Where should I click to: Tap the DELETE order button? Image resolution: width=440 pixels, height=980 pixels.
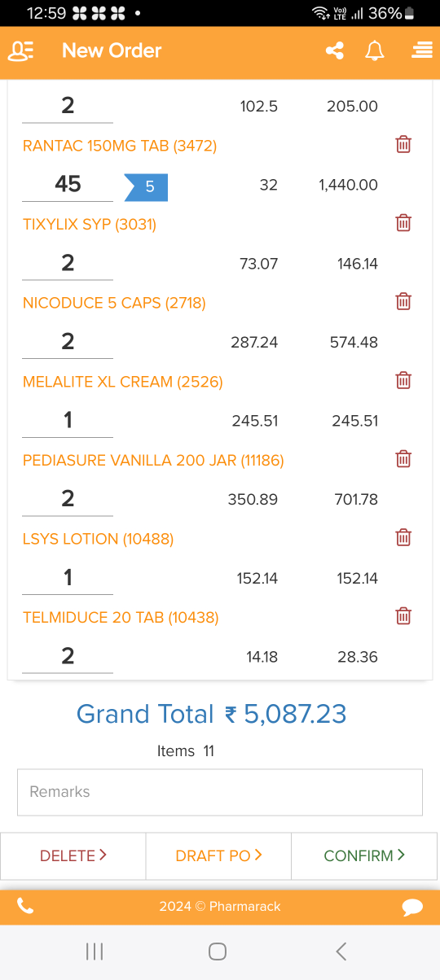[x=73, y=855]
